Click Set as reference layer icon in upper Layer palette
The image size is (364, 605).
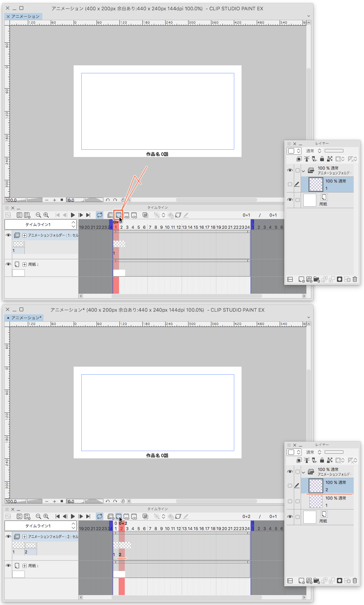[307, 159]
